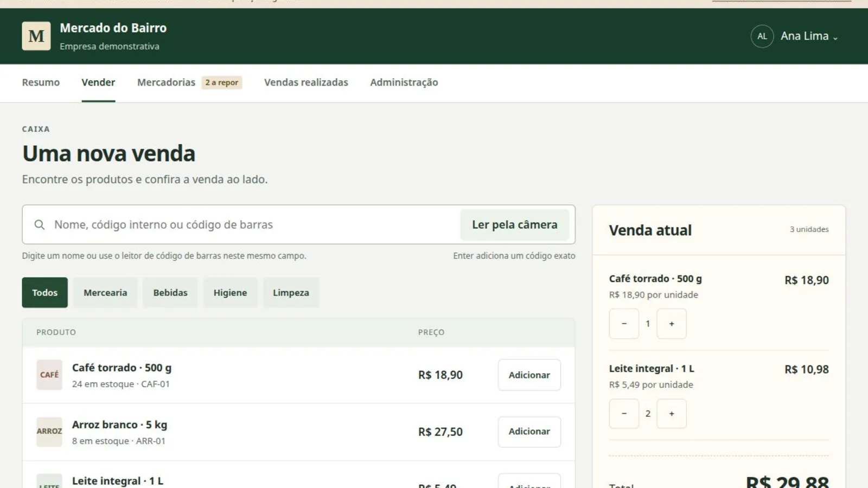
Task: Decrease Café torrado quantity in cart
Action: tap(624, 324)
